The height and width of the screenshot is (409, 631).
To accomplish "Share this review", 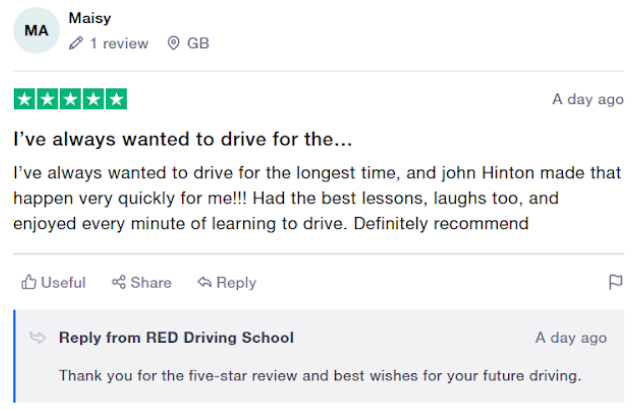I will pyautogui.click(x=141, y=283).
